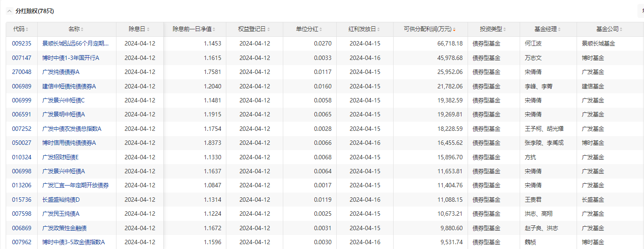Toggle sort on 可供分配利润(万元) column
This screenshot has width=644, height=249.
click(x=454, y=30)
